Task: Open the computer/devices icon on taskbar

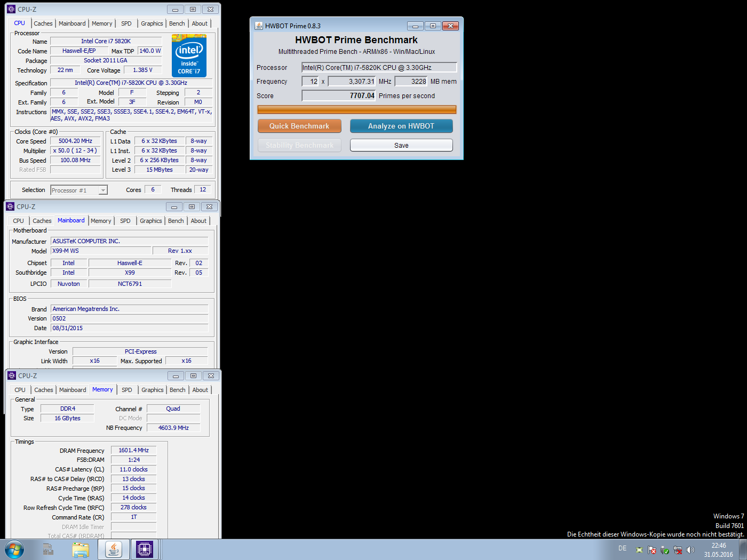Action: (48, 549)
